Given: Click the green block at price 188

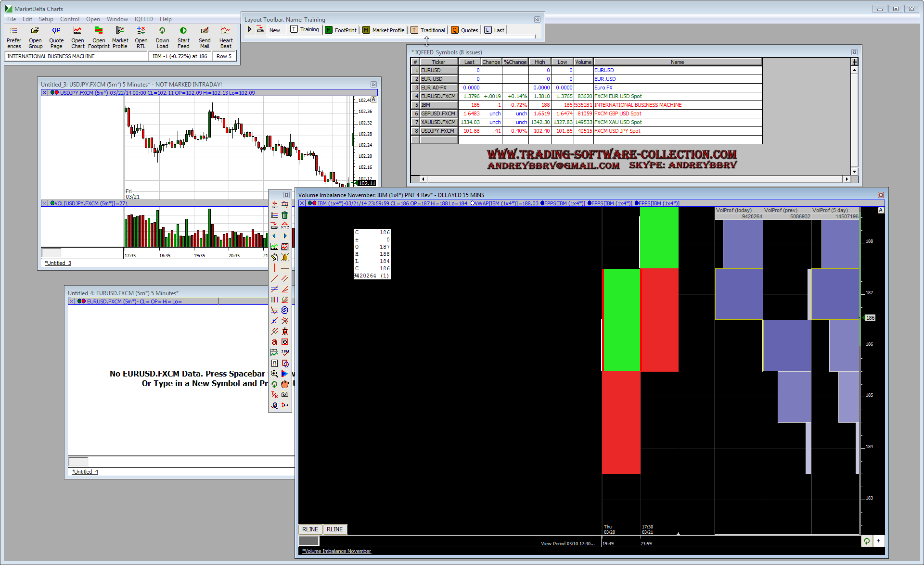Looking at the screenshot, I should (x=659, y=238).
